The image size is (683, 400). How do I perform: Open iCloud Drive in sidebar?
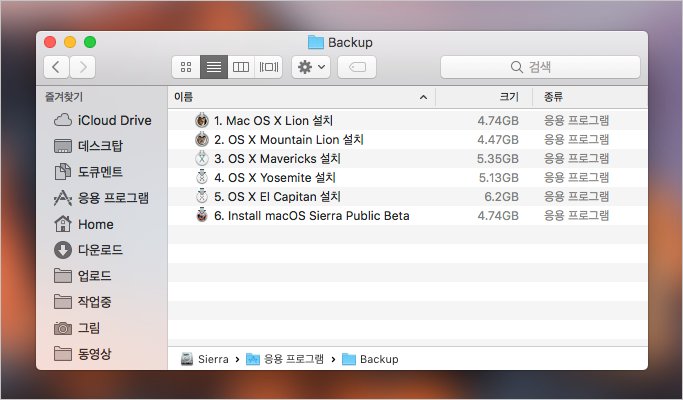103,120
